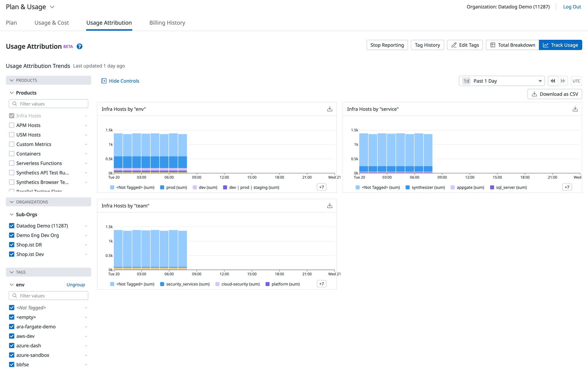Image resolution: width=588 pixels, height=370 pixels.
Task: Switch to the Billing History tab
Action: pyautogui.click(x=167, y=23)
